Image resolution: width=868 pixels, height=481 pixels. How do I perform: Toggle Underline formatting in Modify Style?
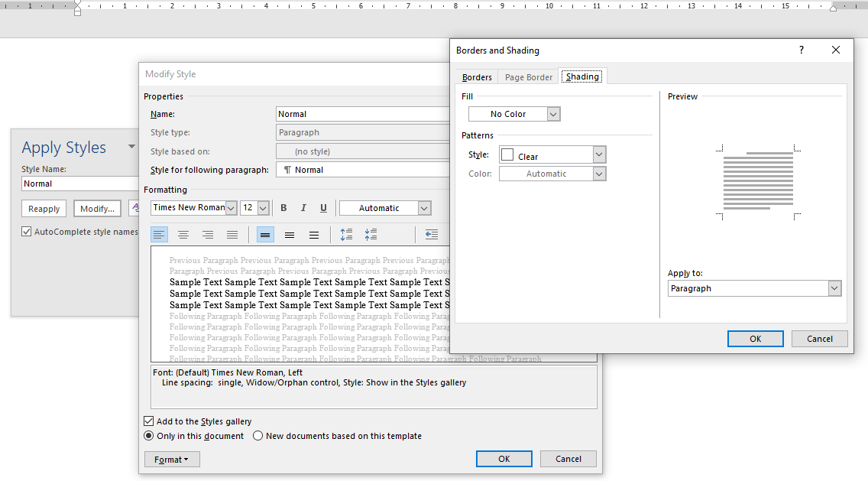coord(323,208)
